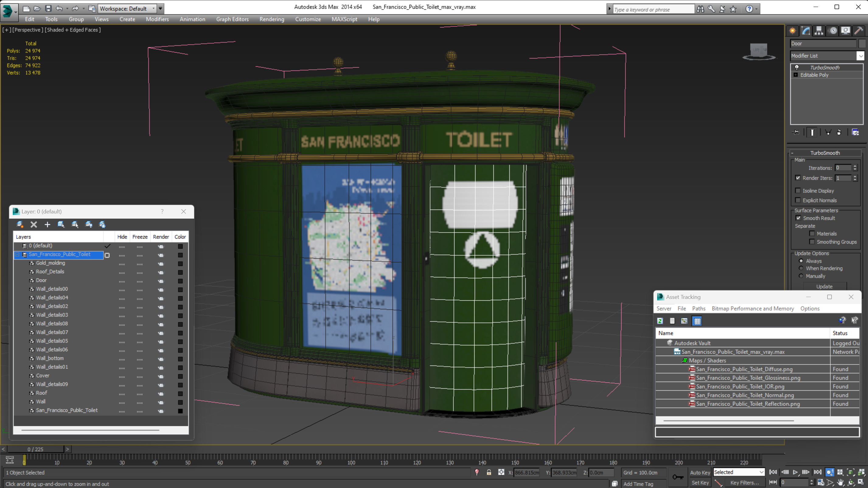
Task: Click Table View icon in Asset Tracking
Action: coord(698,321)
